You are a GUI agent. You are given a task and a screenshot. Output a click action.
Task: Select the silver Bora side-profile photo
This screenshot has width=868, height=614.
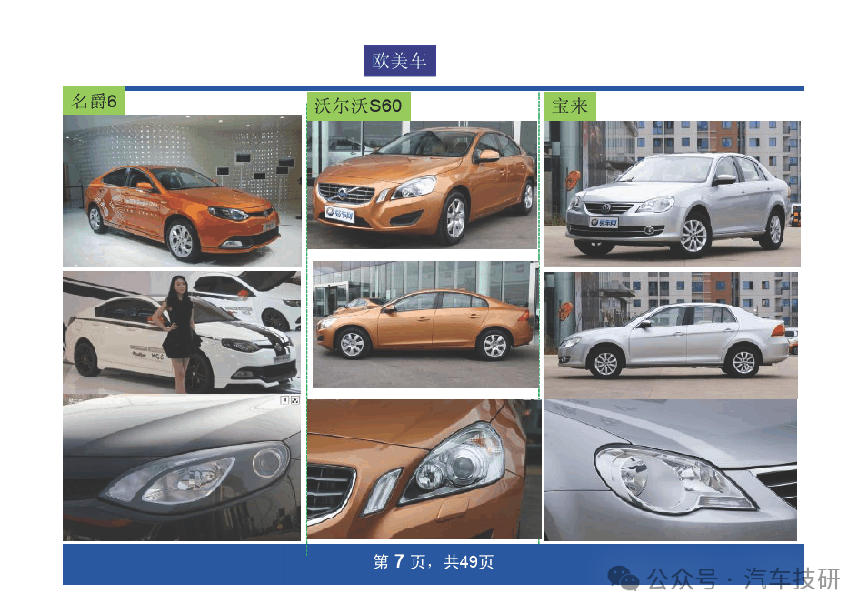click(x=671, y=336)
